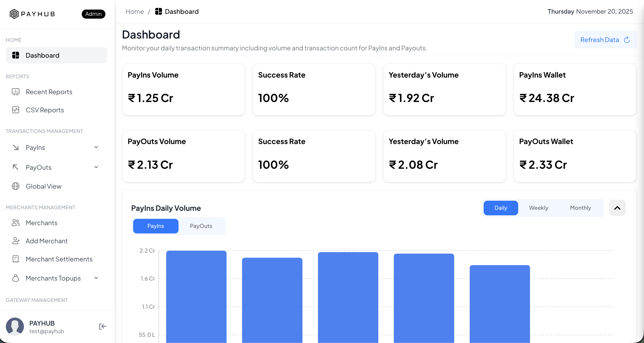Viewport: 644px width, 343px height.
Task: Expand the PayIns sidebar submenu
Action: coord(96,147)
